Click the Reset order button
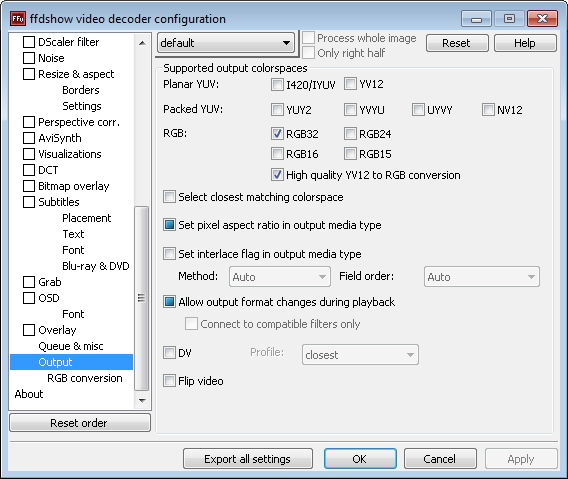Image resolution: width=568 pixels, height=479 pixels. tap(80, 422)
